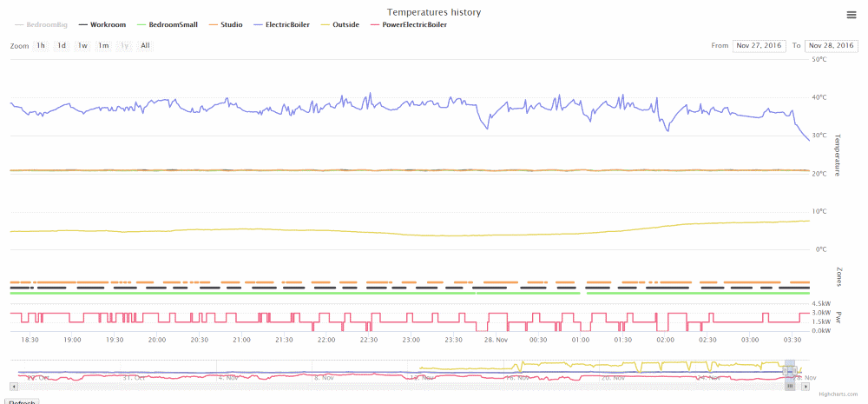Screen dimensions: 868x404
Task: Set zoom range to 1h
Action: (41, 46)
